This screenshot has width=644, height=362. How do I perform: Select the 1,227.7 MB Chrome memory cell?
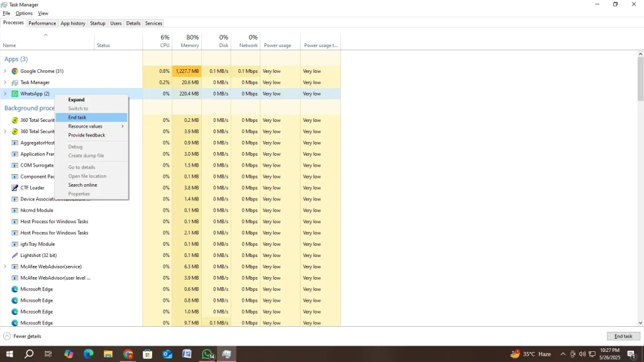click(x=187, y=71)
